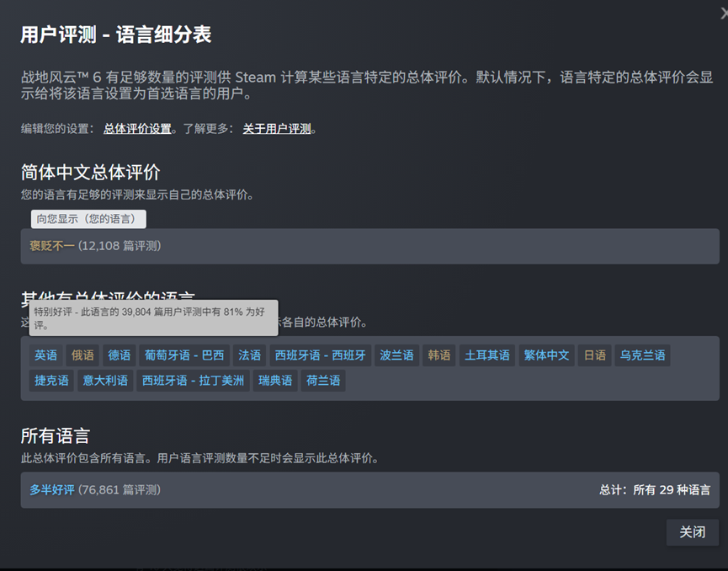Image resolution: width=728 pixels, height=571 pixels.
Task: Click the 土耳其语 language tag
Action: click(x=487, y=355)
